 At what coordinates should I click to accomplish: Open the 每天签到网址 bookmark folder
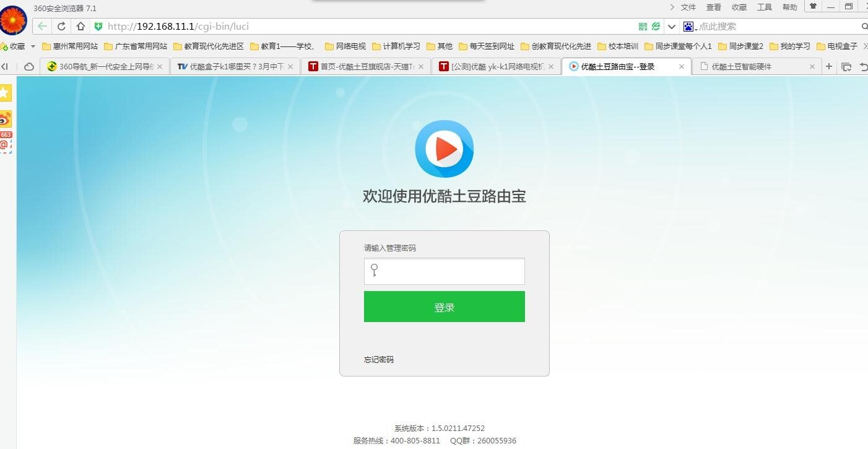487,46
